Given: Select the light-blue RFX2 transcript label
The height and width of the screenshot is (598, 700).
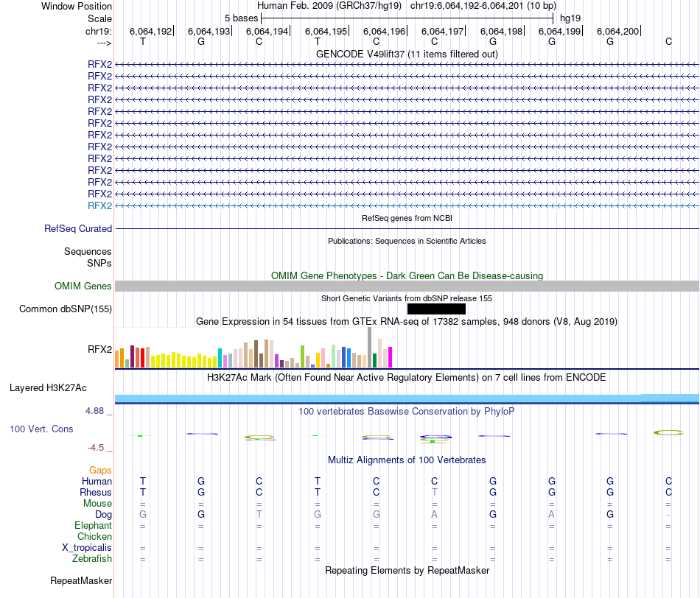Looking at the screenshot, I should pyautogui.click(x=99, y=205).
